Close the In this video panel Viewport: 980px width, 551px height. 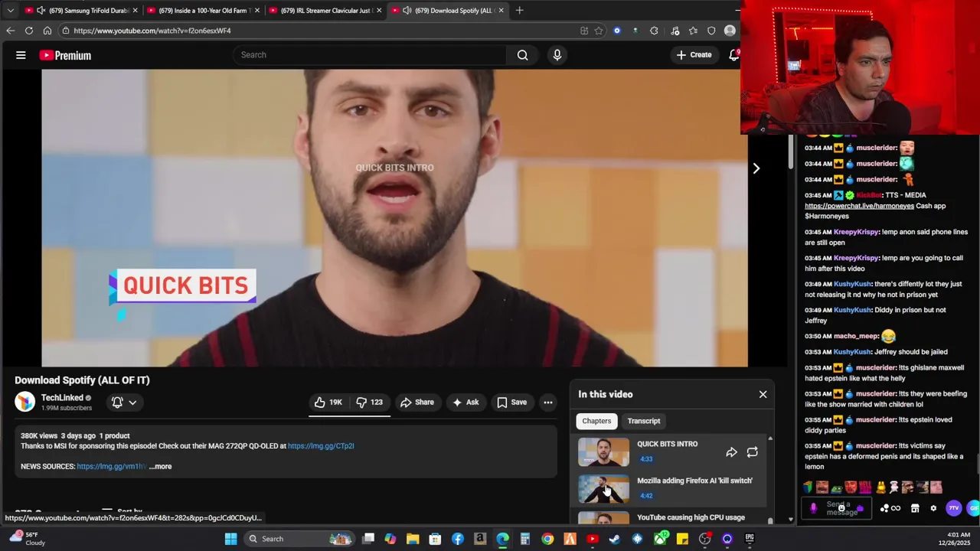point(763,394)
